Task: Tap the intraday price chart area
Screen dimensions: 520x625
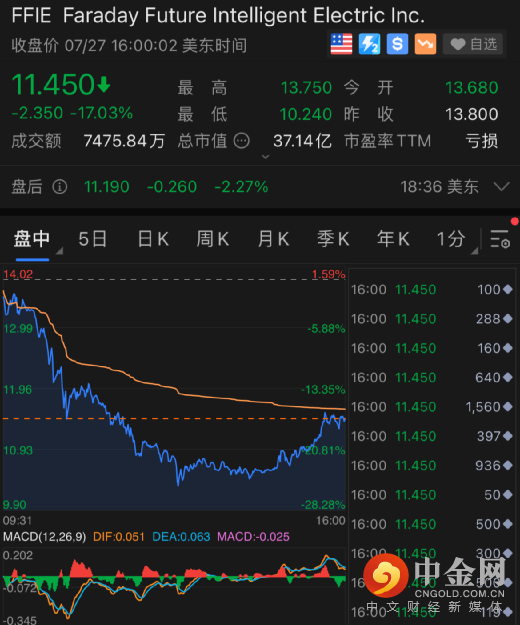Action: click(174, 389)
